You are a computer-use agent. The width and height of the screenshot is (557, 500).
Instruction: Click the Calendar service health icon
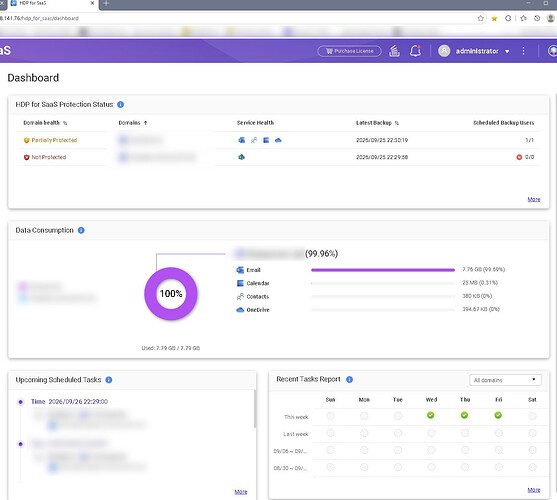point(266,140)
